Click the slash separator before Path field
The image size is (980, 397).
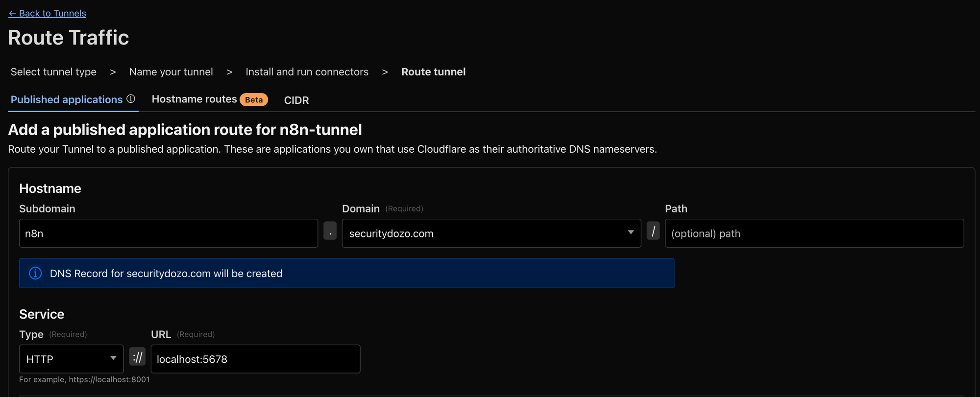click(653, 231)
